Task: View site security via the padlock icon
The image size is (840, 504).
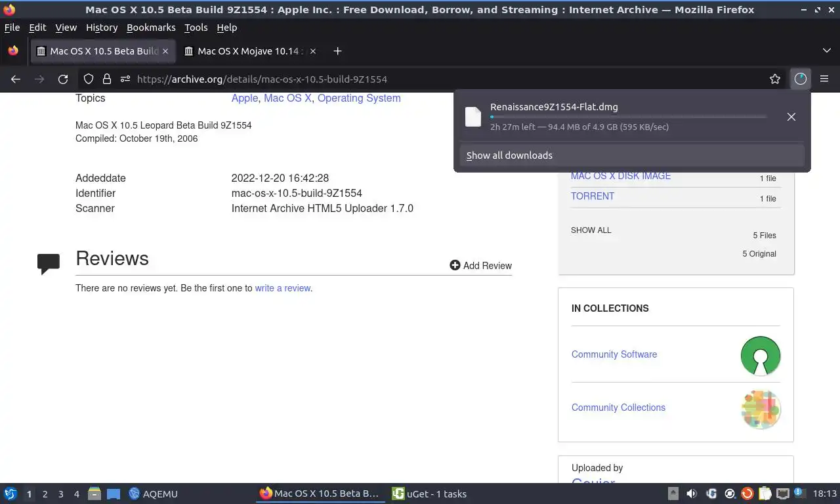Action: [x=106, y=79]
